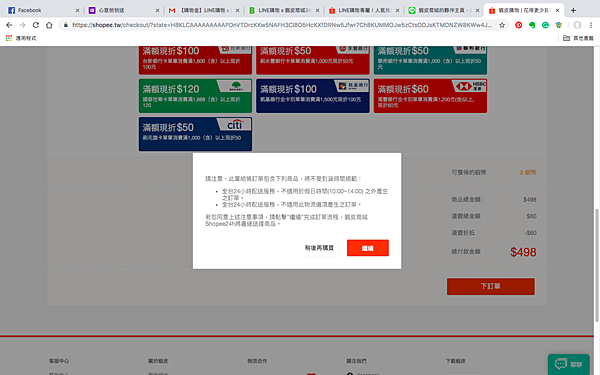Screen dimensions: 600x375
Task: Select the top-left red $100 coupon
Action: [195, 60]
